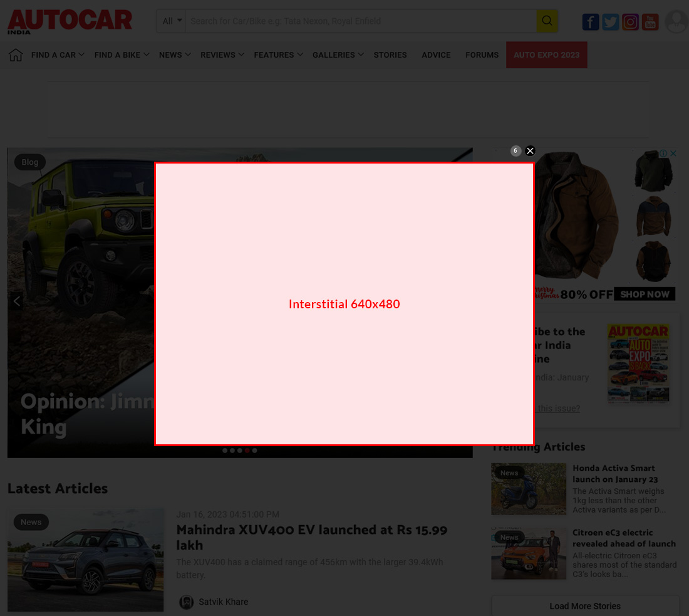The width and height of the screenshot is (689, 616).
Task: Expand the News menu
Action: [175, 55]
